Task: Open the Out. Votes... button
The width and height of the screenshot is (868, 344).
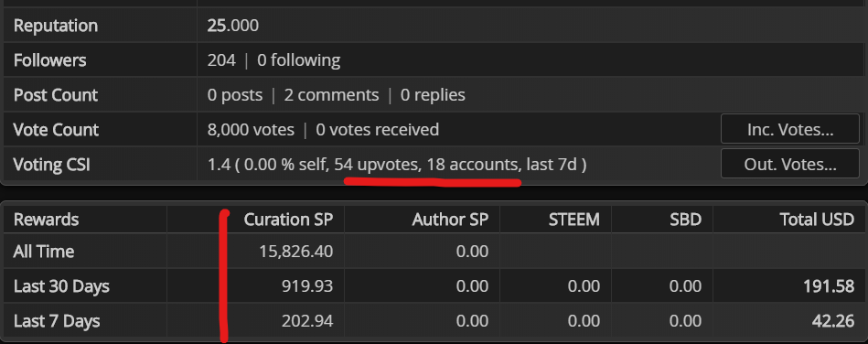Action: pos(790,164)
